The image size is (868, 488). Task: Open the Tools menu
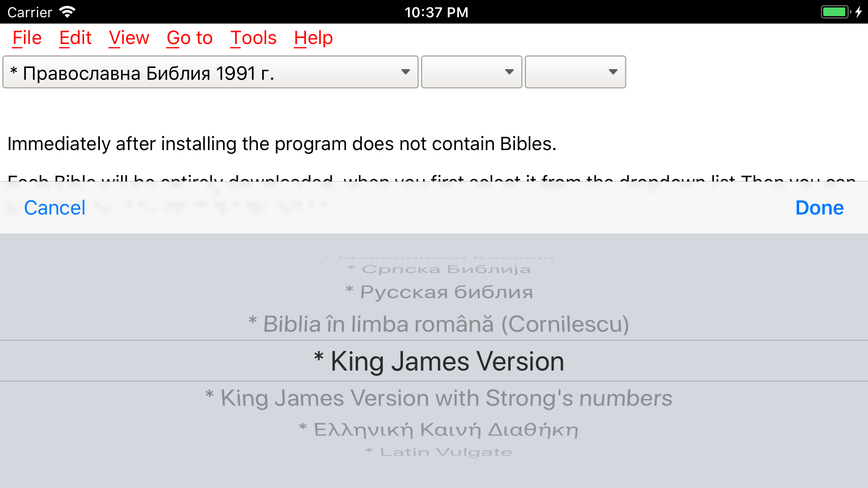[x=253, y=38]
